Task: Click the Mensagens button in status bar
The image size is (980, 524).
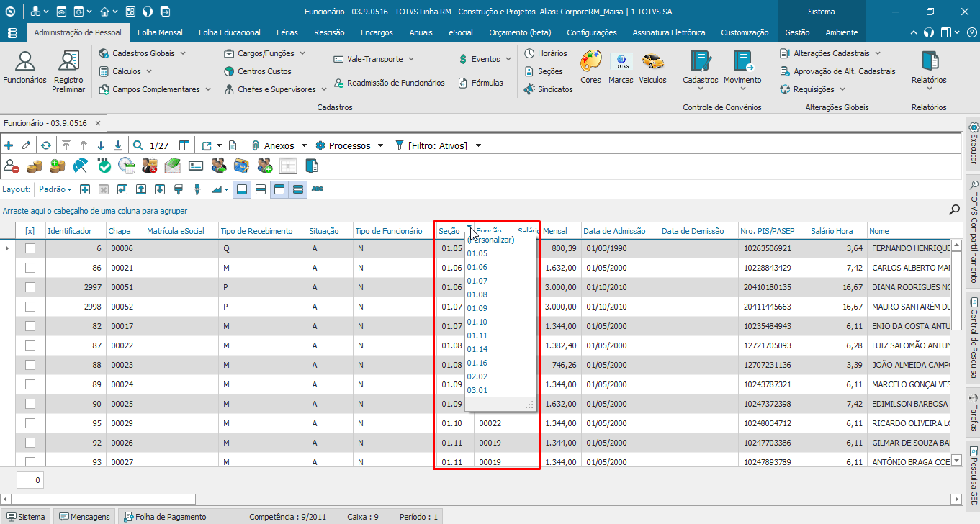Action: point(86,517)
